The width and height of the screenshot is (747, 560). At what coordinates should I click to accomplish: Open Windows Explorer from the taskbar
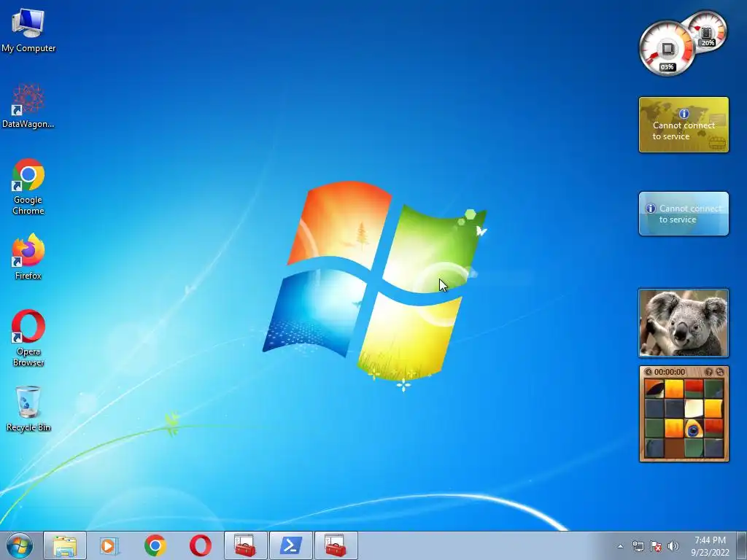65,545
